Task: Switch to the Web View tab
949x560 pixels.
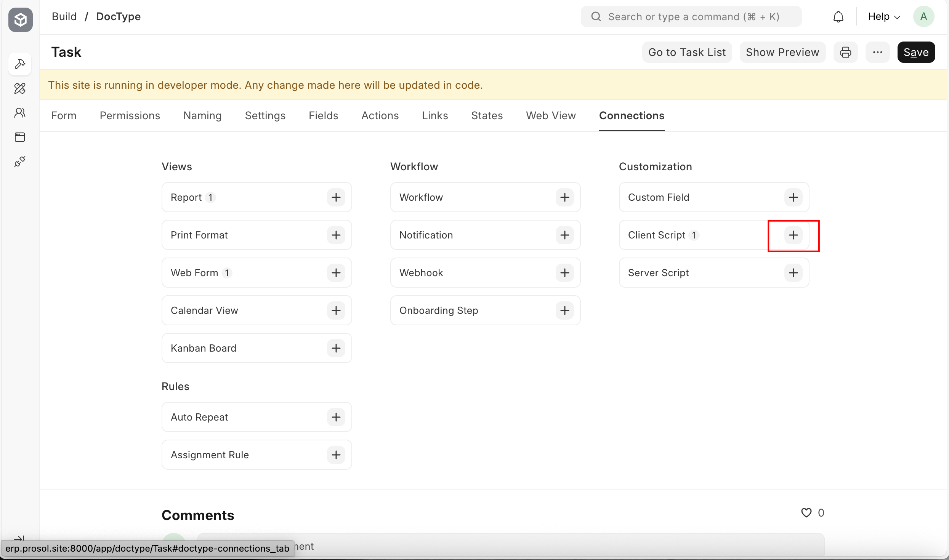Action: click(x=551, y=115)
